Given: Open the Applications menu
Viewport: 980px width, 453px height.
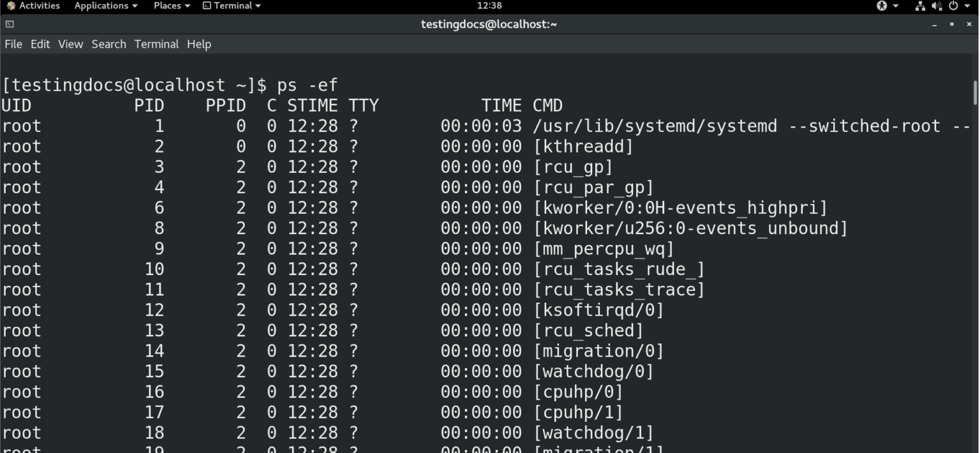Looking at the screenshot, I should point(102,6).
